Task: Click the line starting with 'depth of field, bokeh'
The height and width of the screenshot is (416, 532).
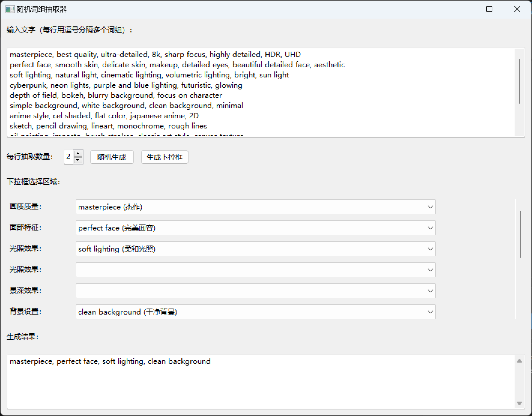Action: 116,95
